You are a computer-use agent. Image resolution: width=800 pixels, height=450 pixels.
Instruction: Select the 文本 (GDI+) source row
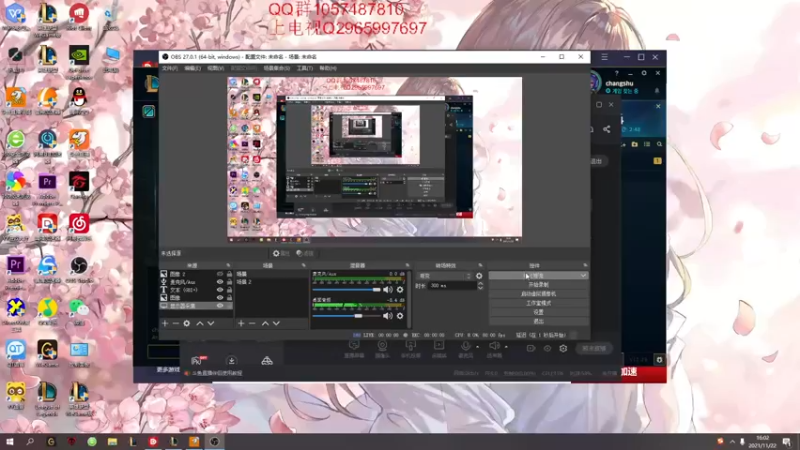tap(196, 290)
